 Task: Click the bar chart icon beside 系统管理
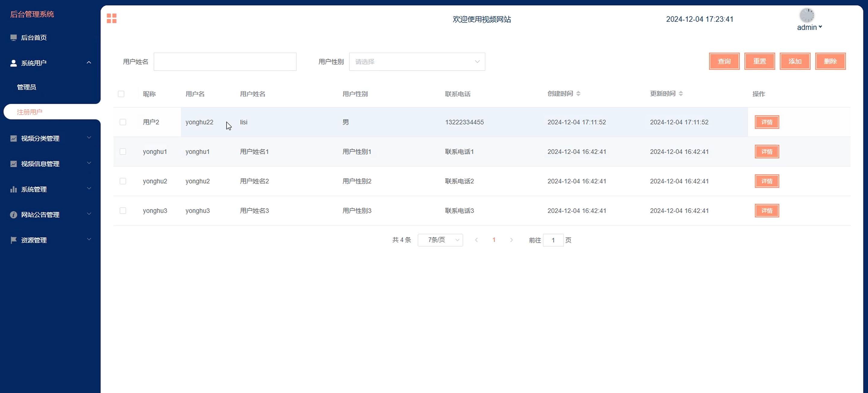[14, 189]
